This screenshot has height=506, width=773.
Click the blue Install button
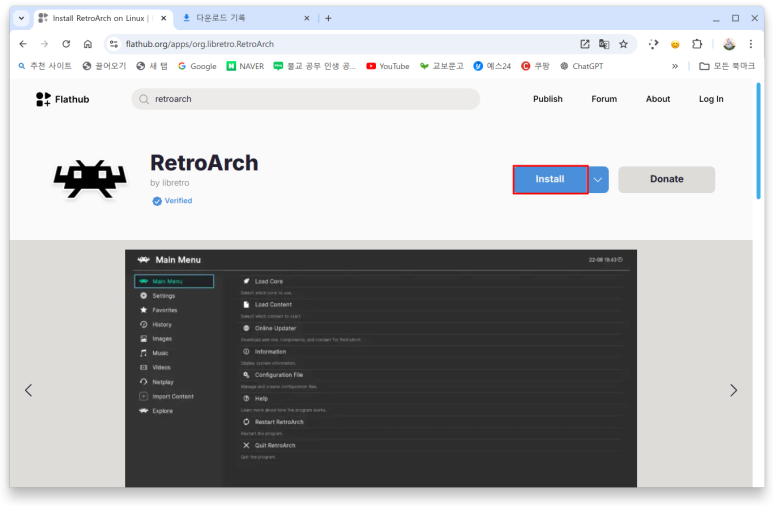[550, 179]
